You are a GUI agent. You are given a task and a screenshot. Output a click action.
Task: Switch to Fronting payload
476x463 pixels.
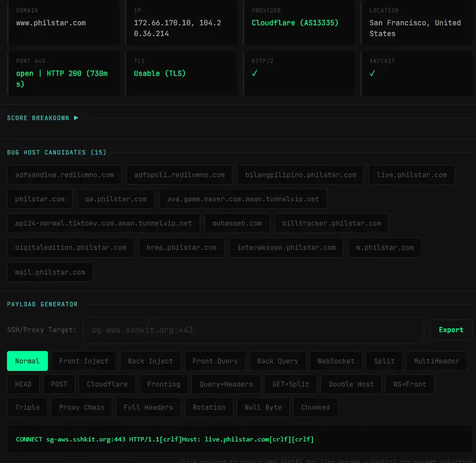pos(164,384)
